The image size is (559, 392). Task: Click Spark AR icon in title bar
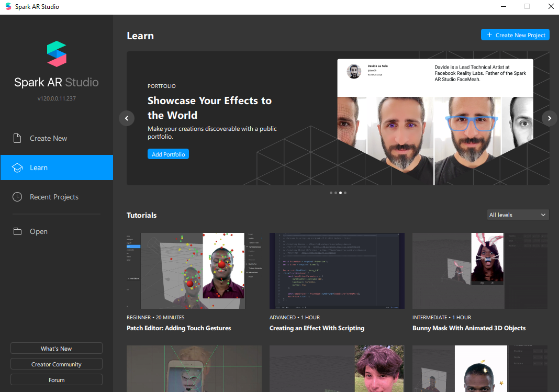pyautogui.click(x=8, y=7)
